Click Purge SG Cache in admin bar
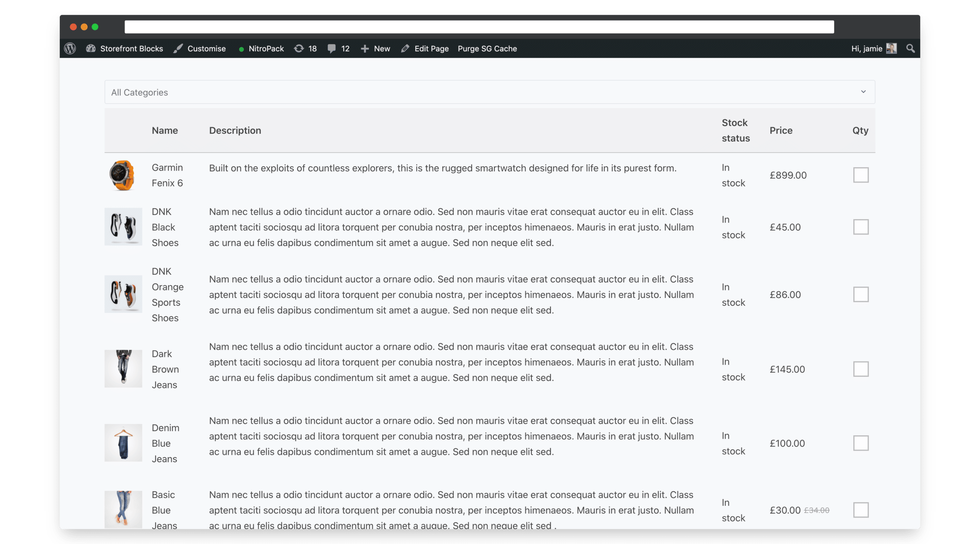980x544 pixels. (x=487, y=49)
